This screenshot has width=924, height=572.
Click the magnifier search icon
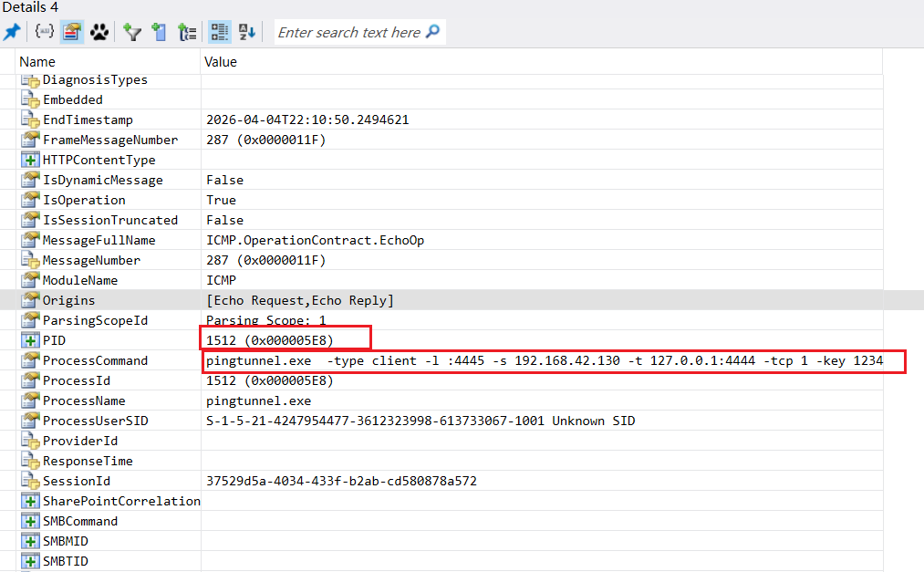[x=432, y=32]
